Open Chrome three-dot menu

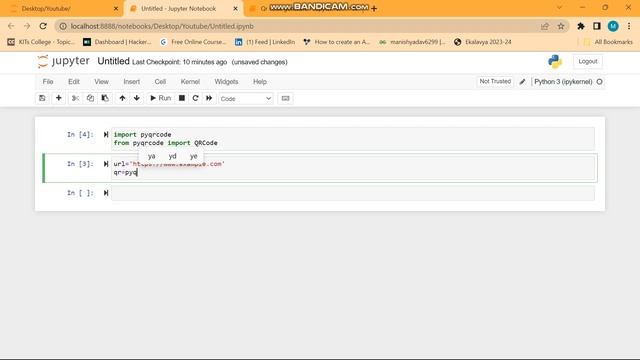[x=629, y=26]
